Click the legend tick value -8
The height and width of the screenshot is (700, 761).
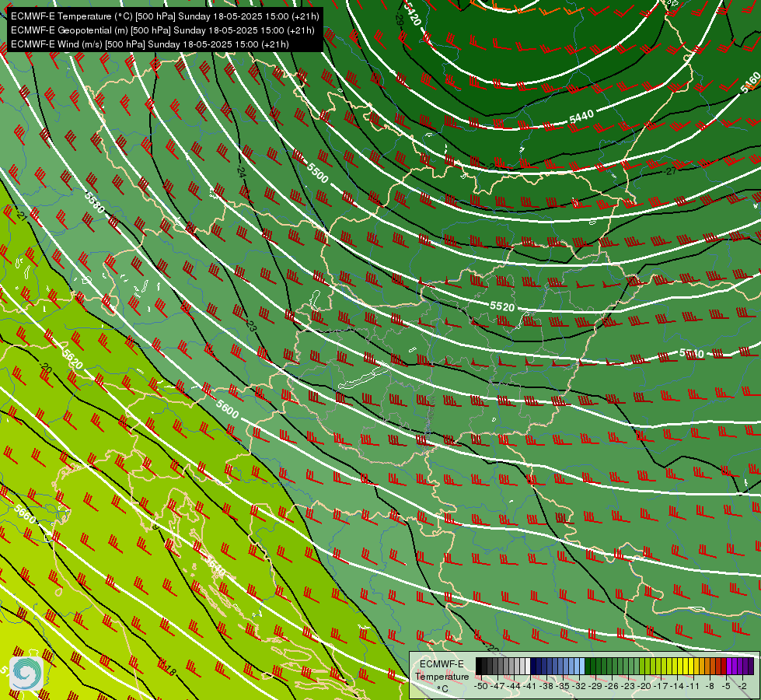710,687
